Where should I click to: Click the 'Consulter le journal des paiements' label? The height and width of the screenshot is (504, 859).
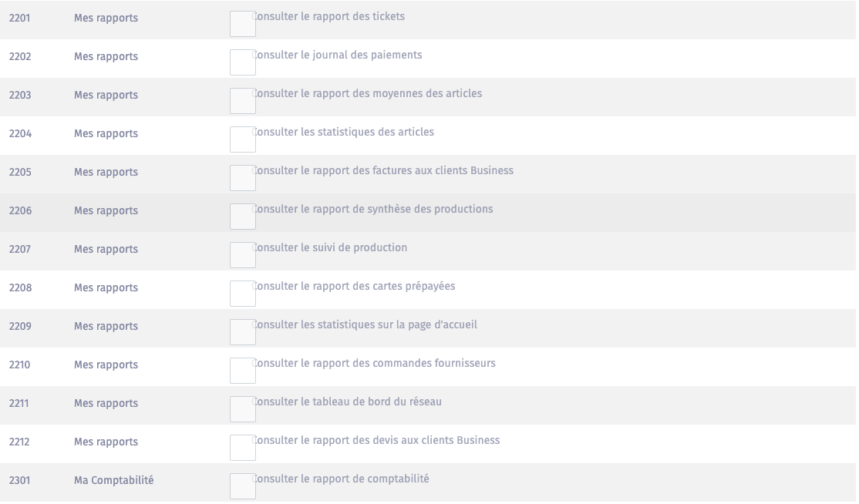338,55
